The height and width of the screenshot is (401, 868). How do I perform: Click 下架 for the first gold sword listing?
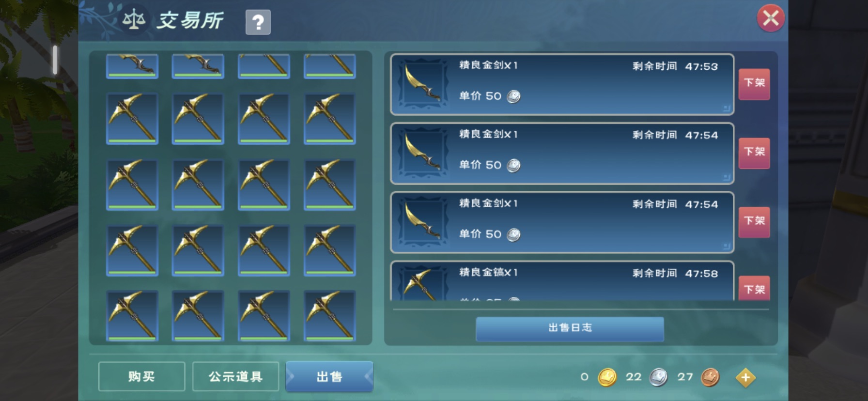(754, 84)
